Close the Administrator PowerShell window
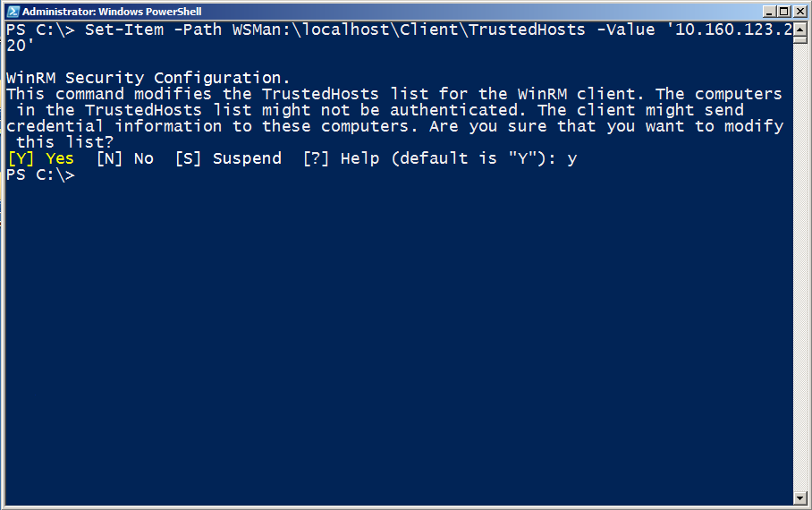812x510 pixels. [x=800, y=11]
